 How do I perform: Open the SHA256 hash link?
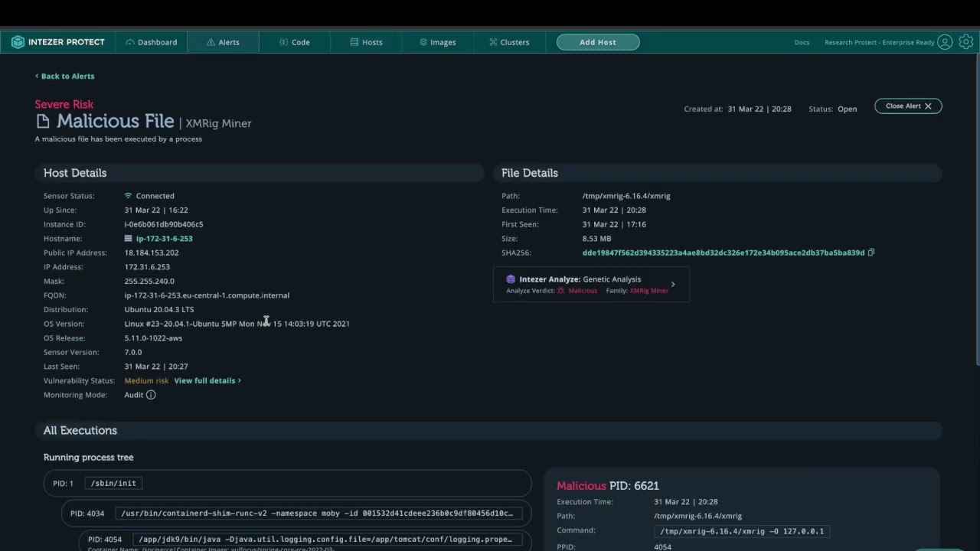[724, 253]
